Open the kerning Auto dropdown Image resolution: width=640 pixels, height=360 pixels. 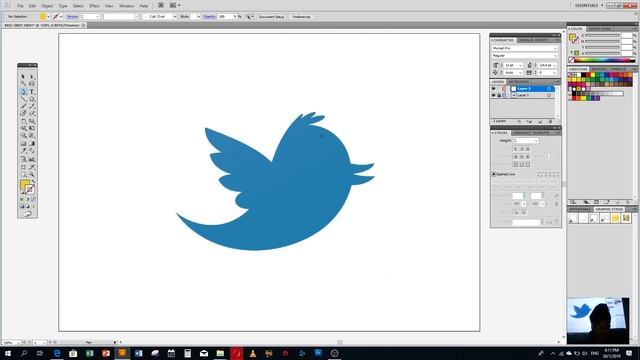520,73
